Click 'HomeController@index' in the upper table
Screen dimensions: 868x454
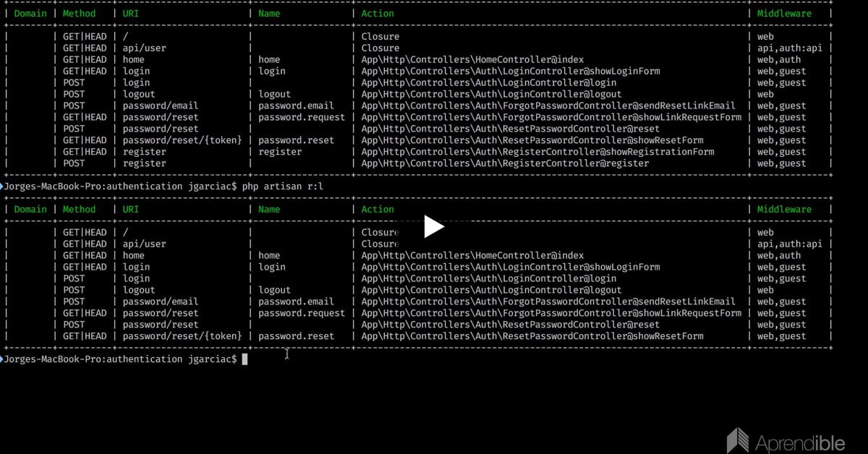click(x=529, y=59)
